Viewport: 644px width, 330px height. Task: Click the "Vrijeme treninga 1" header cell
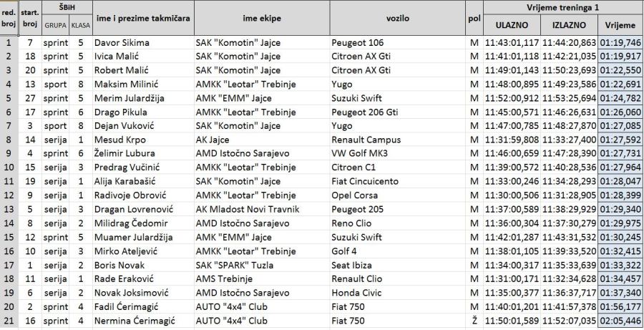click(x=562, y=7)
